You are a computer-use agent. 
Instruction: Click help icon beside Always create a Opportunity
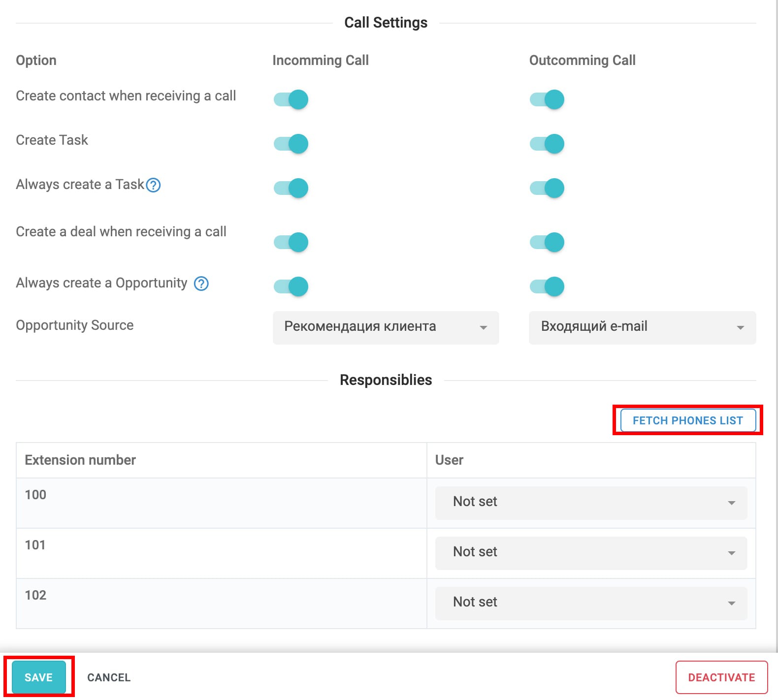(x=201, y=284)
